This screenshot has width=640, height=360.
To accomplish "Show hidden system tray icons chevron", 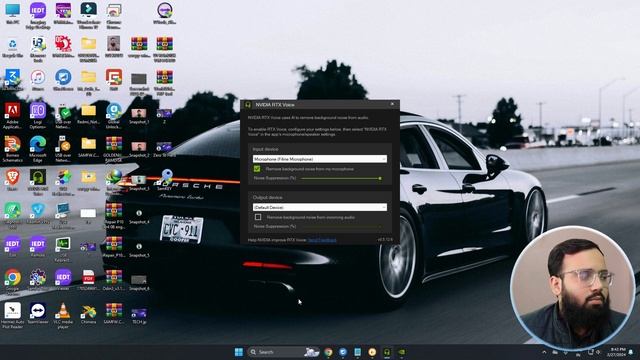I will tap(544, 352).
